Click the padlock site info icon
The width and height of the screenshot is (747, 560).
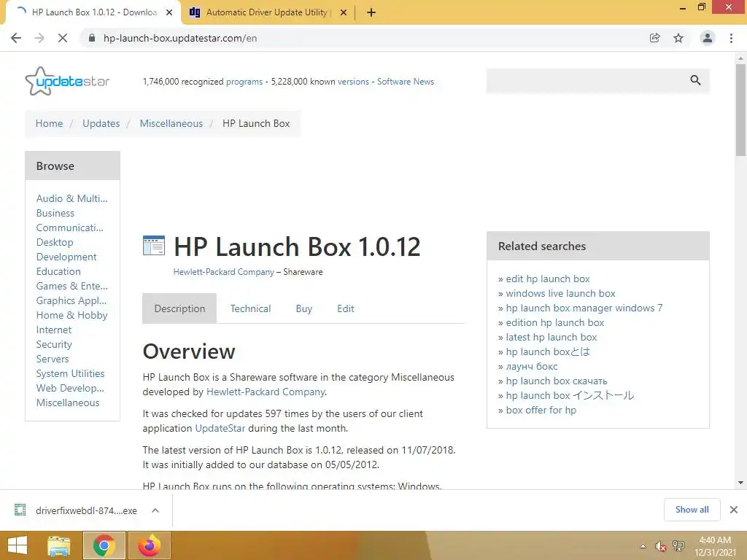[x=92, y=38]
